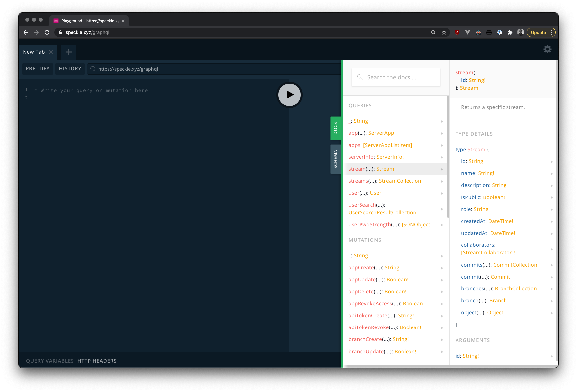Viewport: 577px width, 392px height.
Task: Switch to the HTTP HEADERS tab
Action: coord(97,361)
